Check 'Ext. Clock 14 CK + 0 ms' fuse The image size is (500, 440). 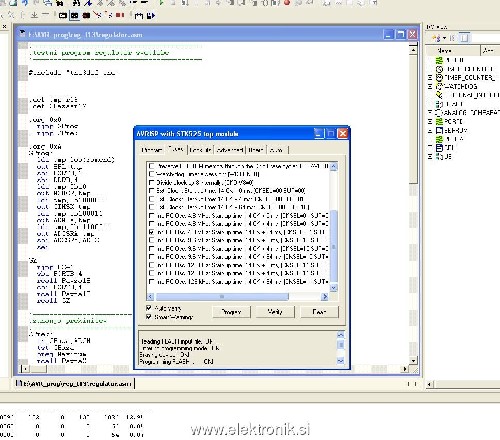click(152, 191)
